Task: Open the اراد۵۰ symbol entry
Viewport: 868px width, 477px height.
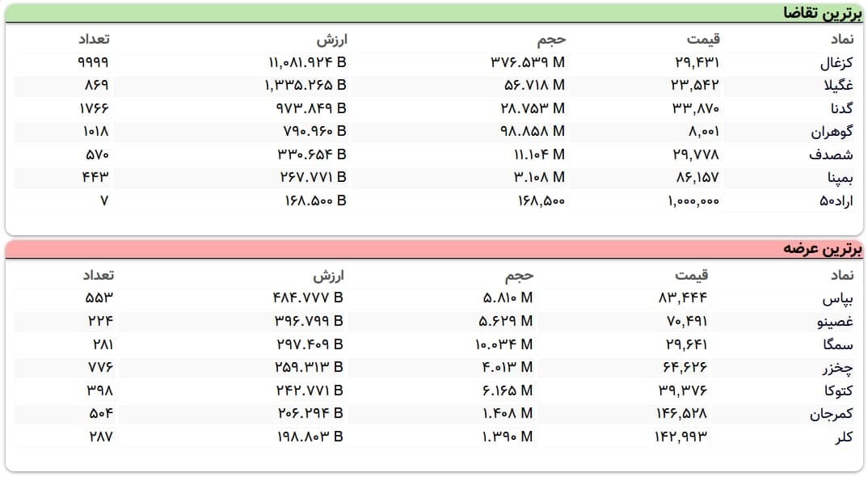Action: 836,201
